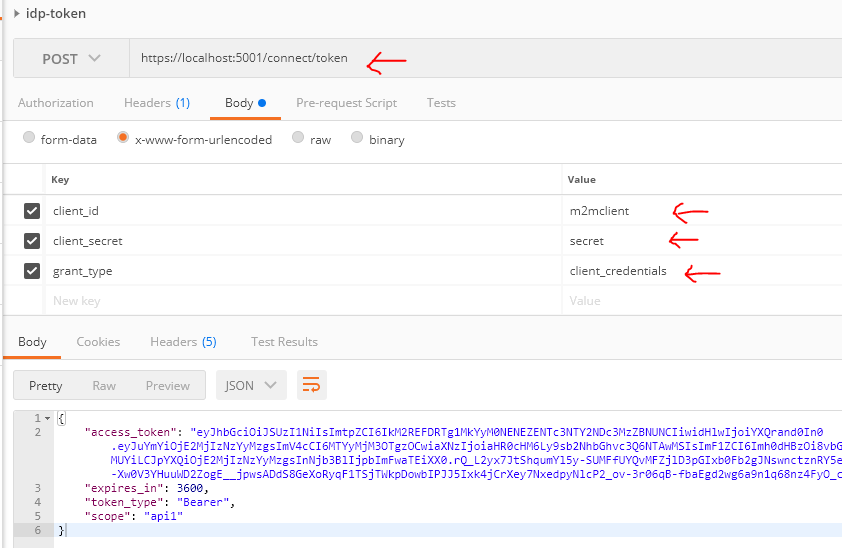This screenshot has width=842, height=548.
Task: Show the response Cookies tab
Action: [x=98, y=342]
